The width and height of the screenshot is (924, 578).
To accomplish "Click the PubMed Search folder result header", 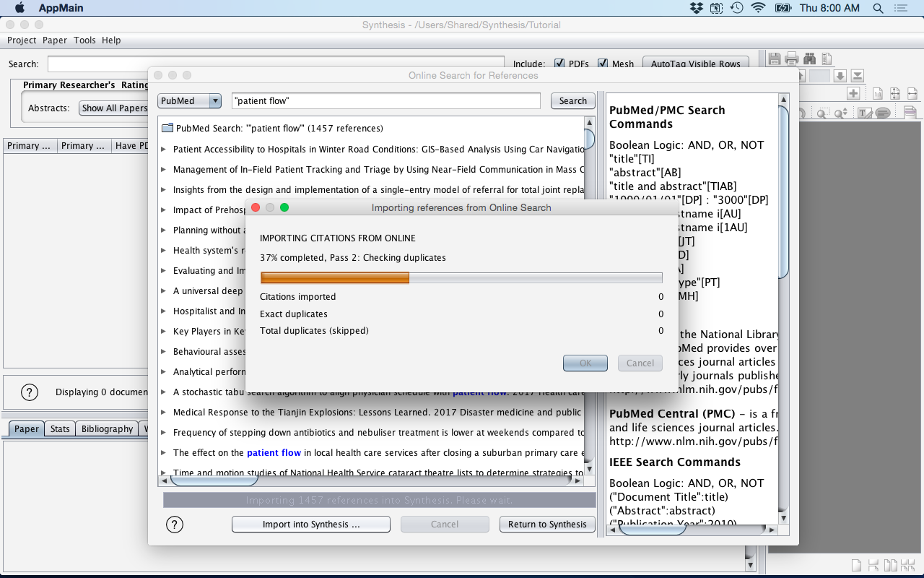I will point(273,129).
